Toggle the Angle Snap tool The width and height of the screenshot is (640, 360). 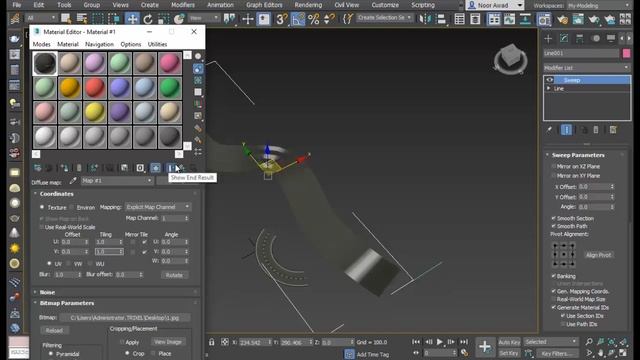[298, 19]
